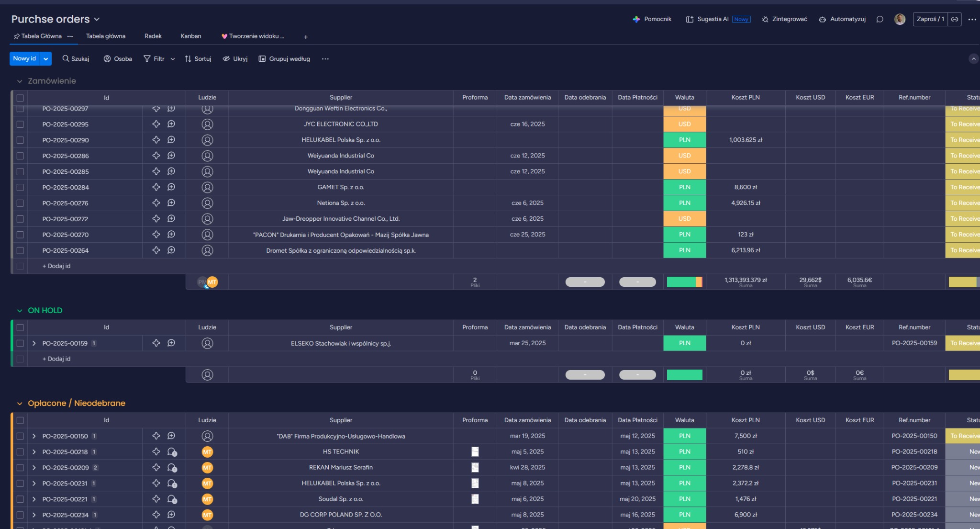Image resolution: width=980 pixels, height=529 pixels.
Task: Open updates for PO-2025-00295
Action: pos(171,124)
